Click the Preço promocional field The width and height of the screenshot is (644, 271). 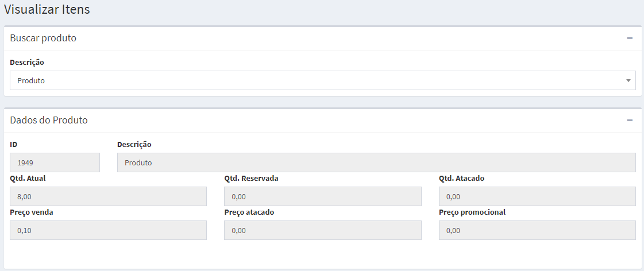(x=537, y=230)
